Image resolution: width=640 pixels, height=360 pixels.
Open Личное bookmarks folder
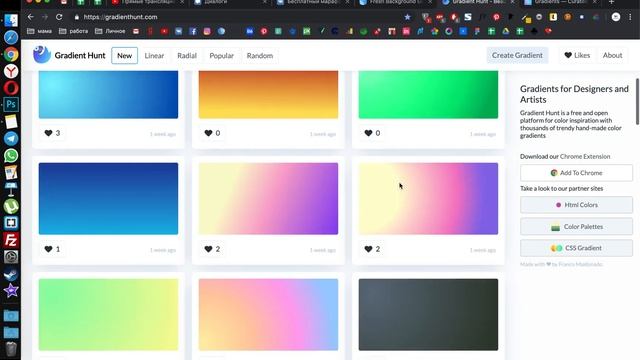(110, 31)
